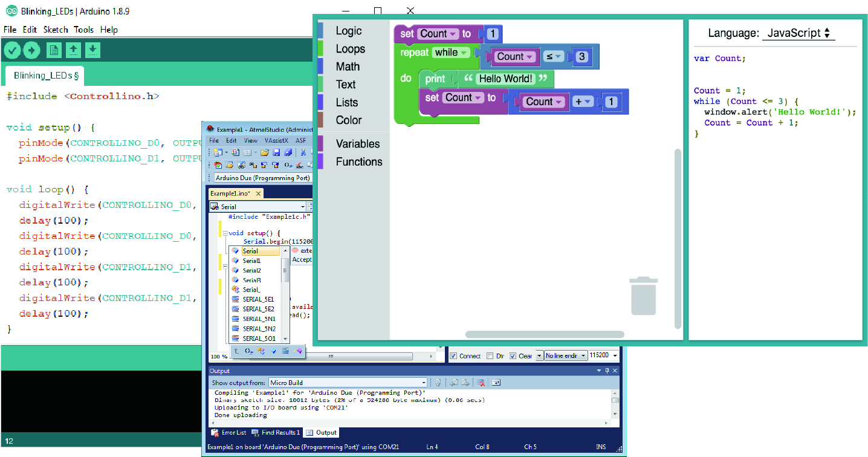Click the first filter icon below autocomplete list
The image size is (868, 457).
[236, 351]
